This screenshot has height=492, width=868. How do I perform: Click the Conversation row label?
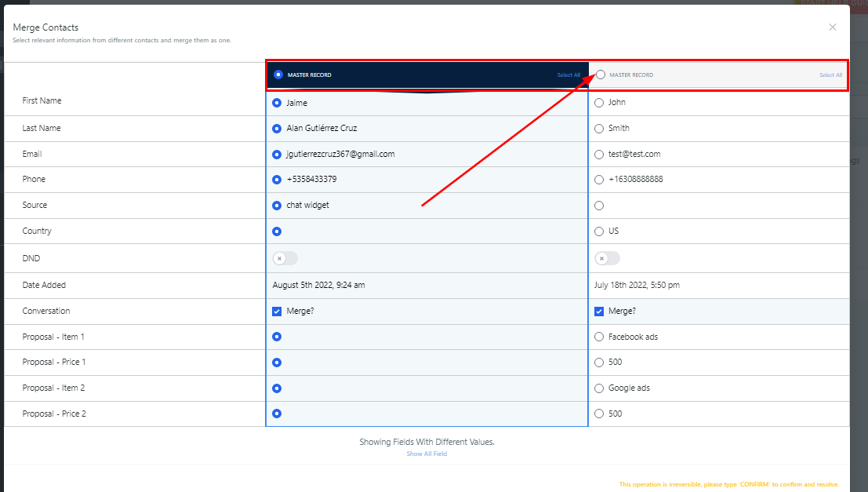click(46, 311)
